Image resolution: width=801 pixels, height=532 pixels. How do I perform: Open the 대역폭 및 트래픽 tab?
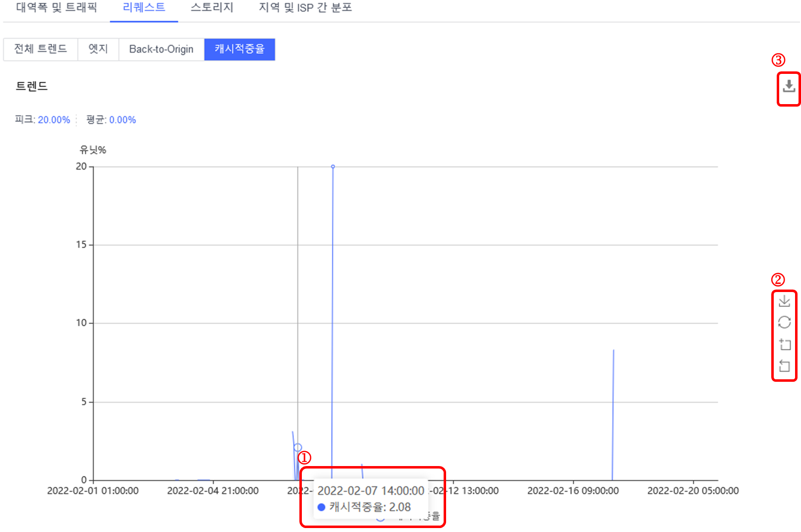point(57,7)
